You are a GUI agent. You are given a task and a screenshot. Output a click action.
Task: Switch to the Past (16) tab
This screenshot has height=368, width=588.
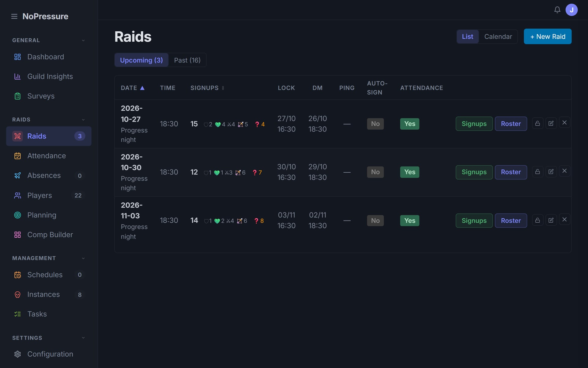187,60
